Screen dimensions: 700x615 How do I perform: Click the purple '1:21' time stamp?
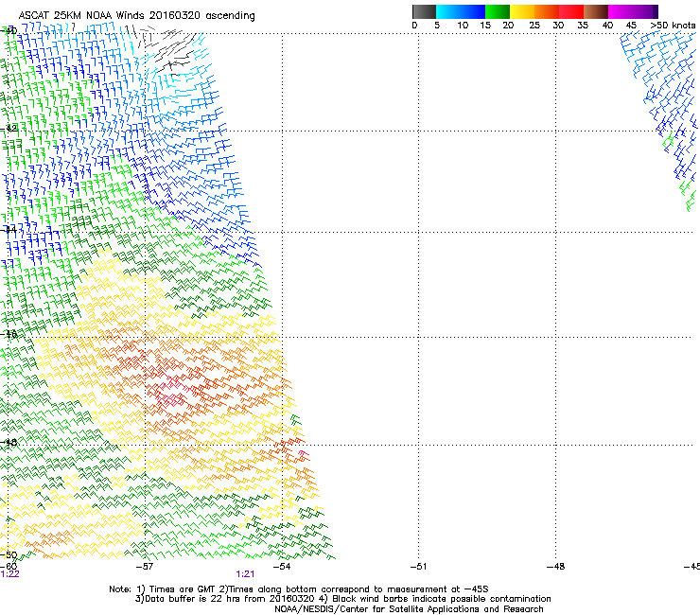pos(245,574)
